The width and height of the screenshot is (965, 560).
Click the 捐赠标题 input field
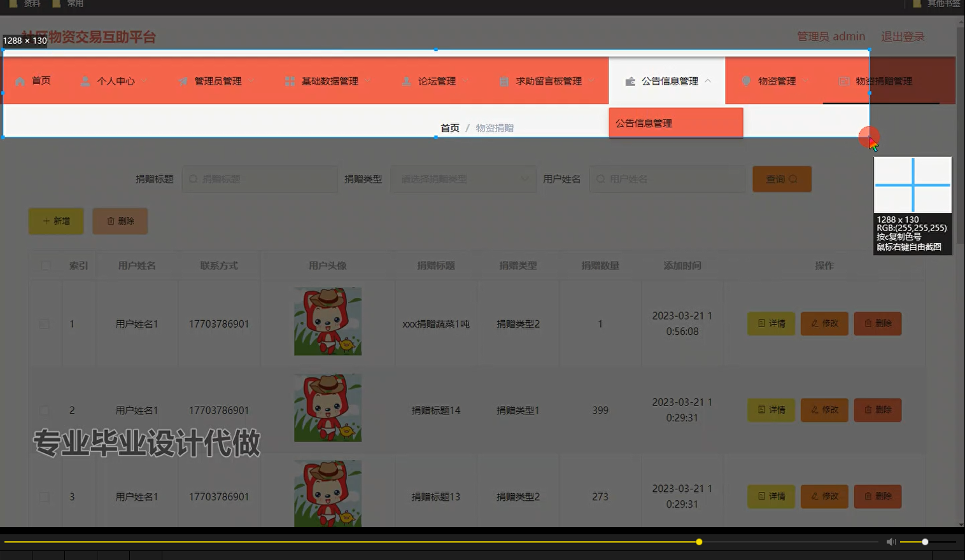pos(260,179)
